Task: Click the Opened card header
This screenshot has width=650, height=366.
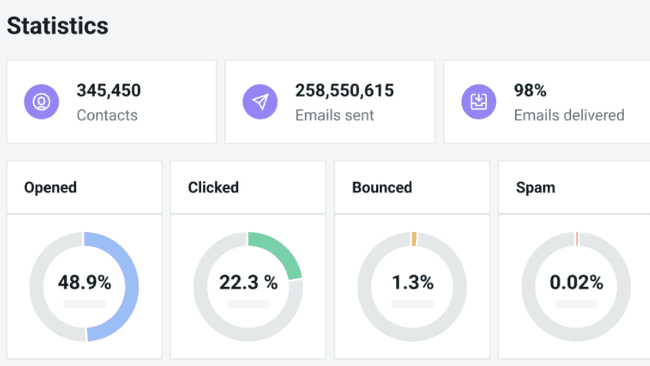Action: pos(84,187)
